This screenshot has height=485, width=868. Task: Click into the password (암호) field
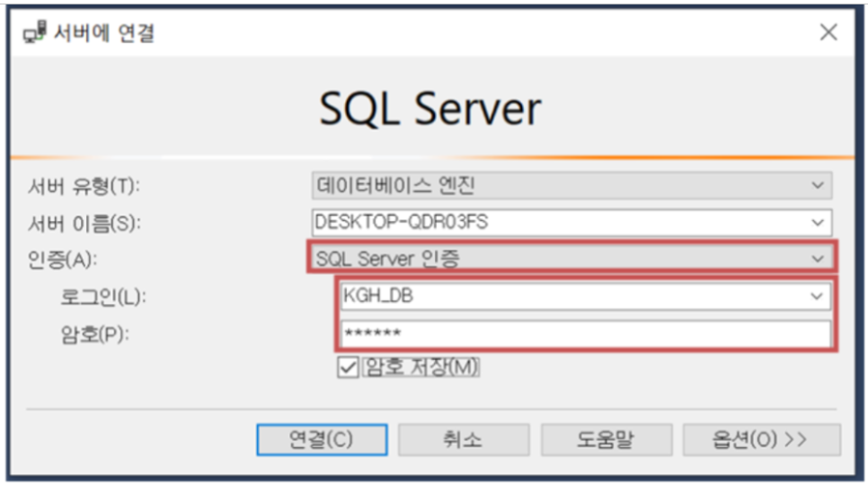[x=585, y=333]
